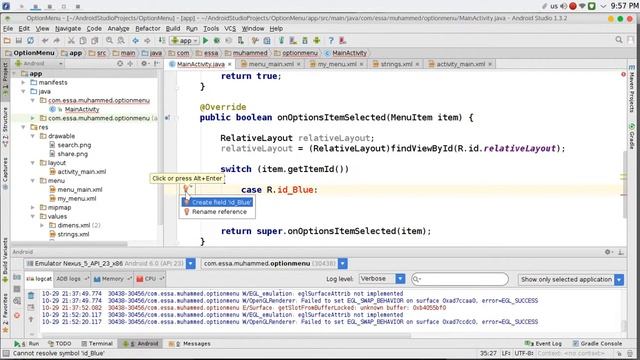Click the Copy icon in toolbar
The image size is (640, 360).
[83, 40]
